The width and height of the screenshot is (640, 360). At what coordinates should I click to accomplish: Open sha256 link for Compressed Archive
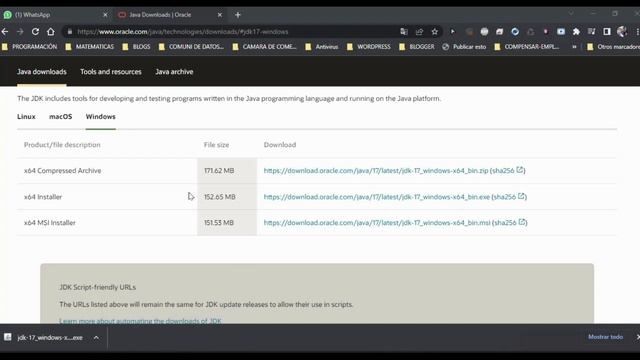[507, 171]
